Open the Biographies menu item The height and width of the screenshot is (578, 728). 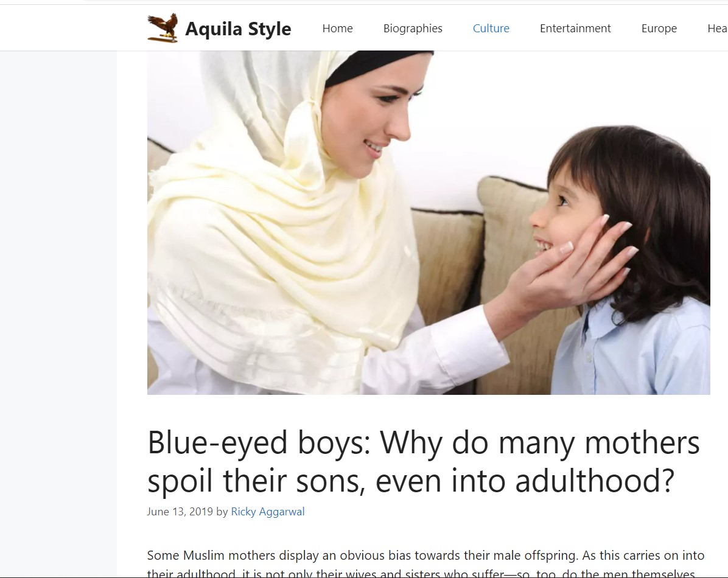point(413,29)
